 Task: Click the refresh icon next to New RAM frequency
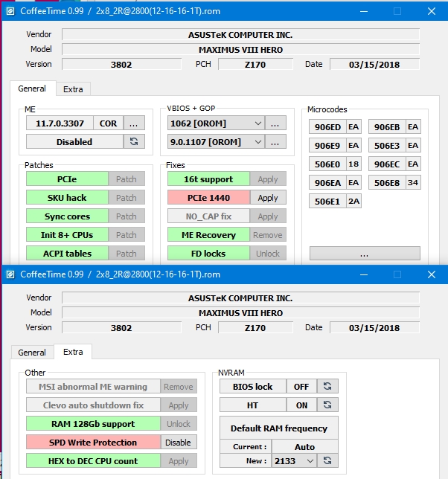(327, 460)
